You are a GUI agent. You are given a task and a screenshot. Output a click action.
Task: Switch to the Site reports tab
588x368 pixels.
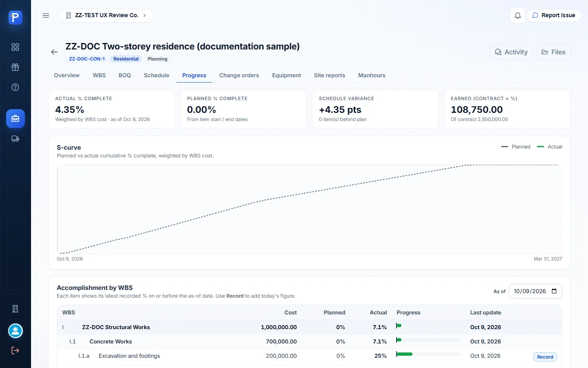coord(330,75)
